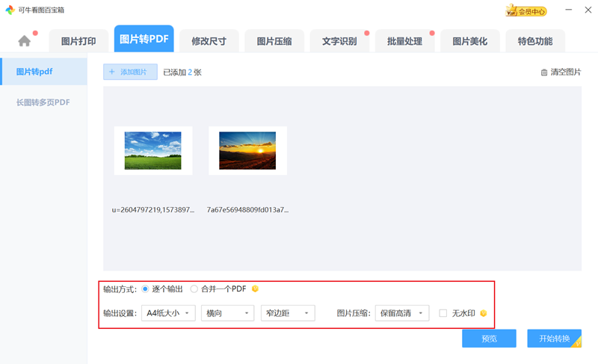Select the 逐个输出 radio option

(145, 289)
